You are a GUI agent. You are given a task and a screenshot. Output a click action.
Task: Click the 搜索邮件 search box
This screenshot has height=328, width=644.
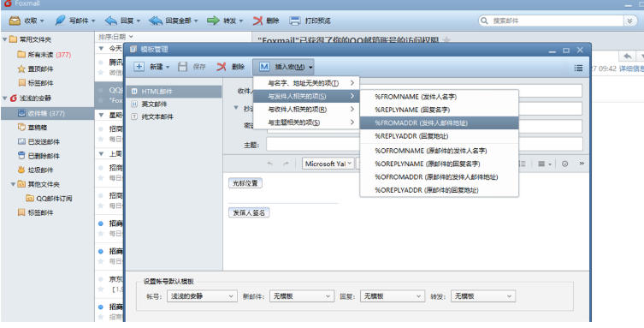[x=551, y=21]
